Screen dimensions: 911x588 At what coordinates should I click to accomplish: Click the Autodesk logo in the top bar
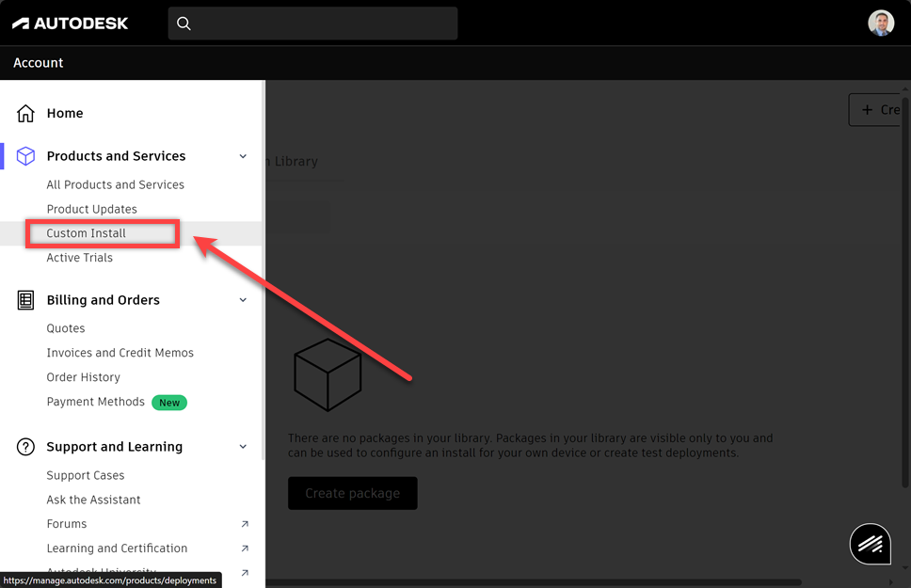click(x=70, y=23)
